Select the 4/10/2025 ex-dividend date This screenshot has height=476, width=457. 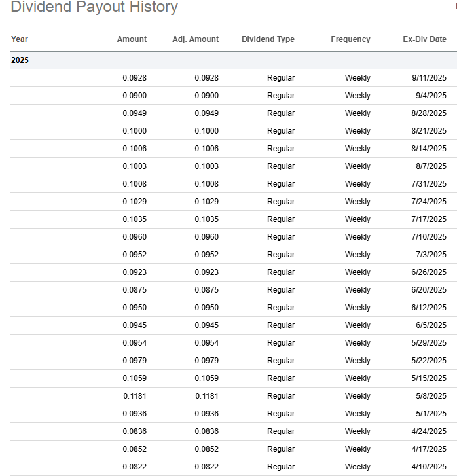429,467
